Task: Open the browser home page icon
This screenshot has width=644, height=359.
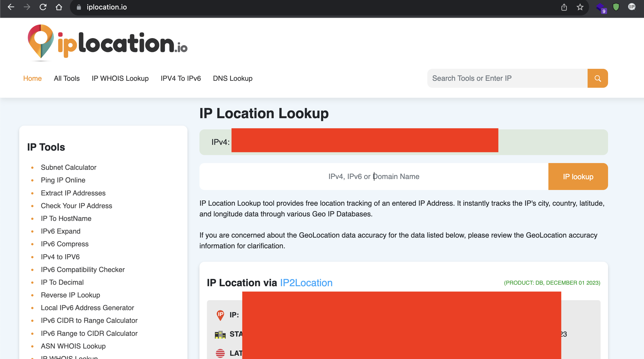Action: click(59, 7)
